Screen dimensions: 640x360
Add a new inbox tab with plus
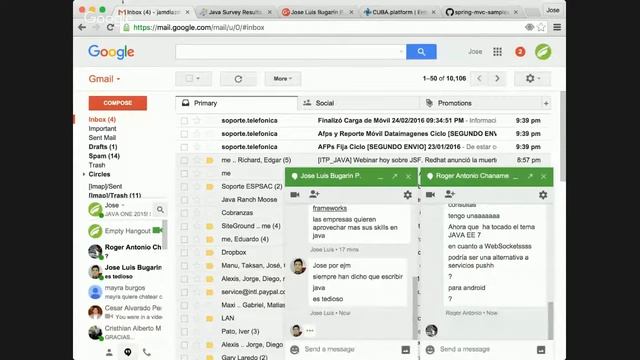[x=546, y=103]
